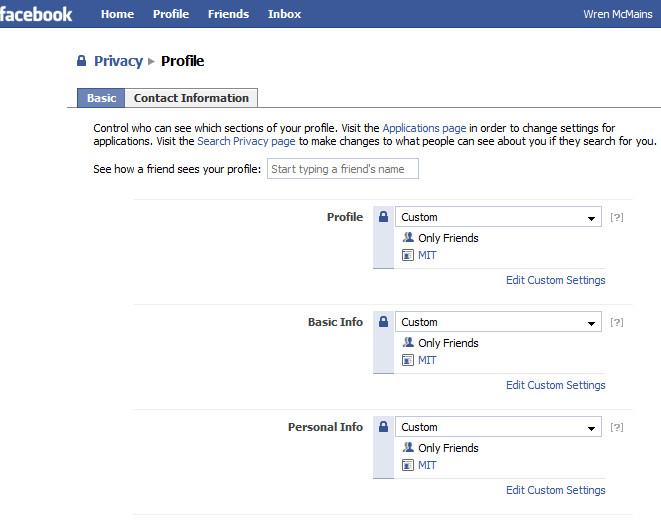The image size is (661, 520).
Task: Open Friends in top navigation
Action: coord(228,14)
